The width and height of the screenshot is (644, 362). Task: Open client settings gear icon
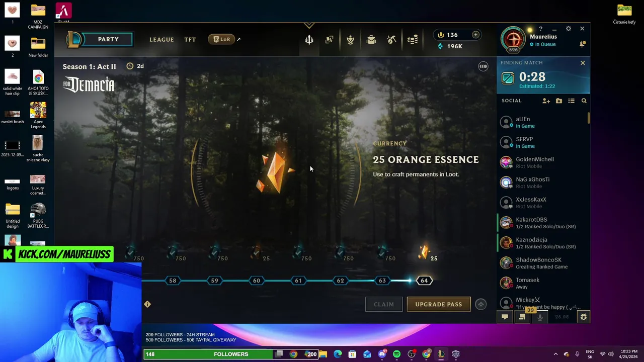click(x=569, y=29)
